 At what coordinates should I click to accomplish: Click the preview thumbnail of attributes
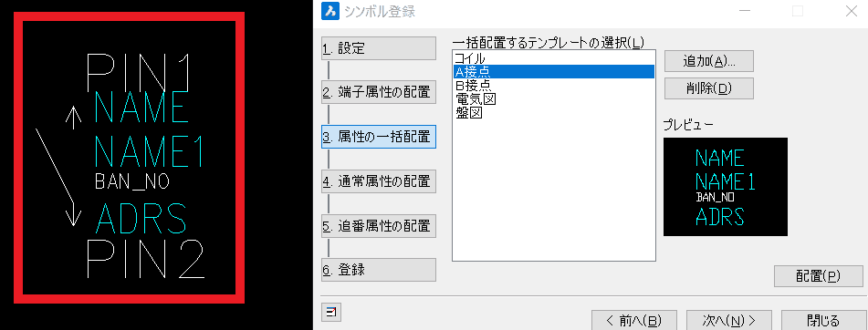726,187
